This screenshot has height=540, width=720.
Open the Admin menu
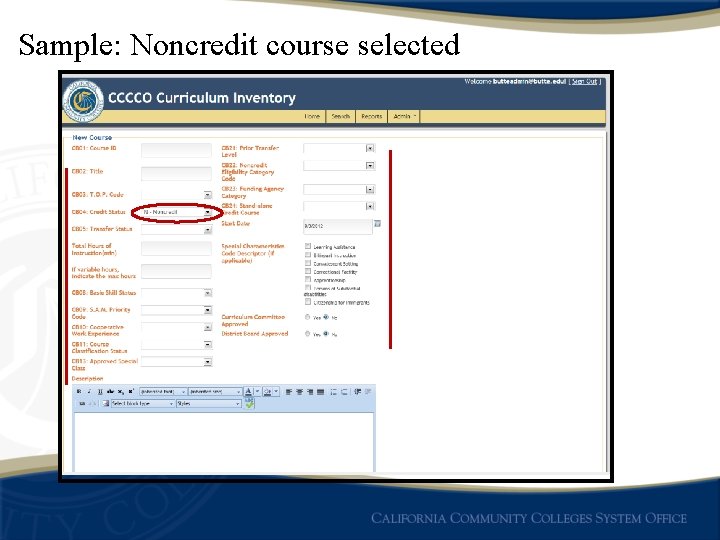pyautogui.click(x=404, y=116)
